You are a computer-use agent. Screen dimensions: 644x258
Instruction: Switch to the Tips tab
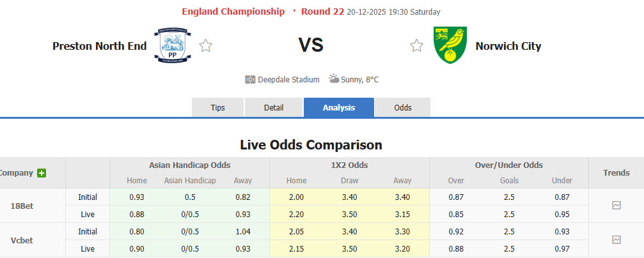point(218,107)
